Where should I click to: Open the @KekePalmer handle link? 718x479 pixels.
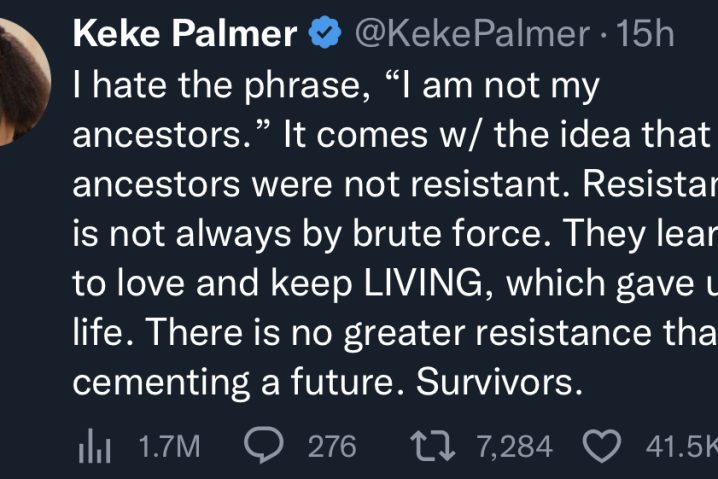click(472, 33)
